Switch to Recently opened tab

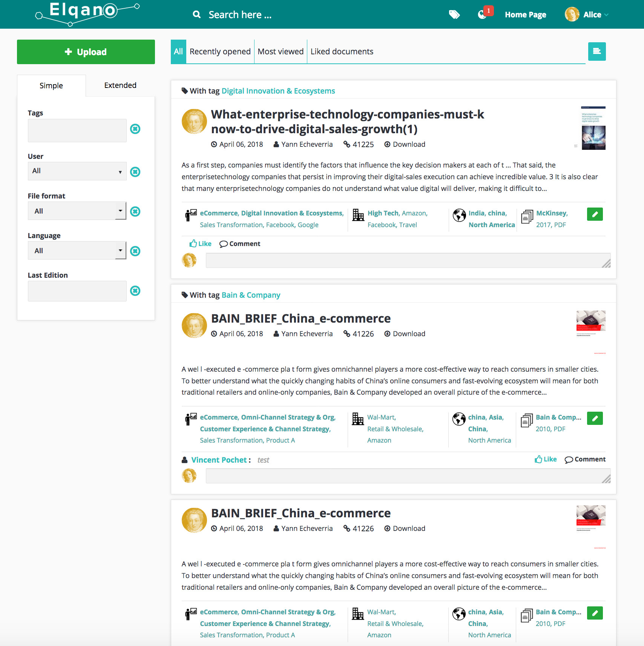pos(220,52)
